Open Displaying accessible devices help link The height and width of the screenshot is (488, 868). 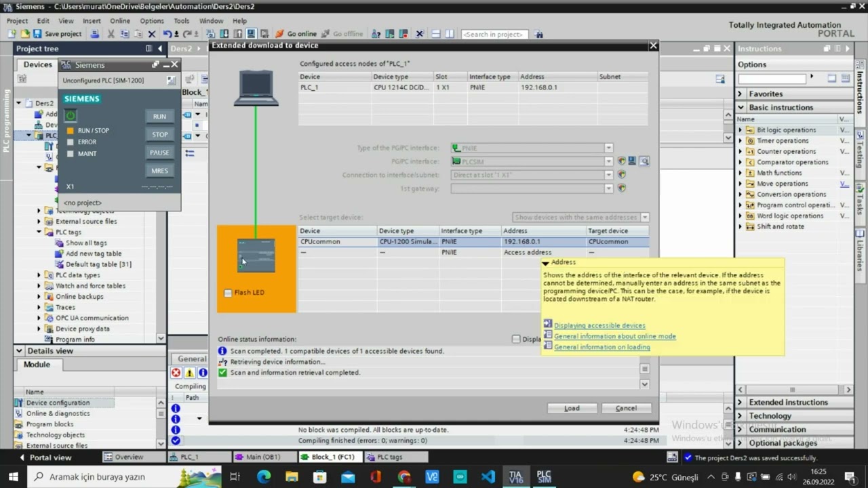pyautogui.click(x=599, y=325)
